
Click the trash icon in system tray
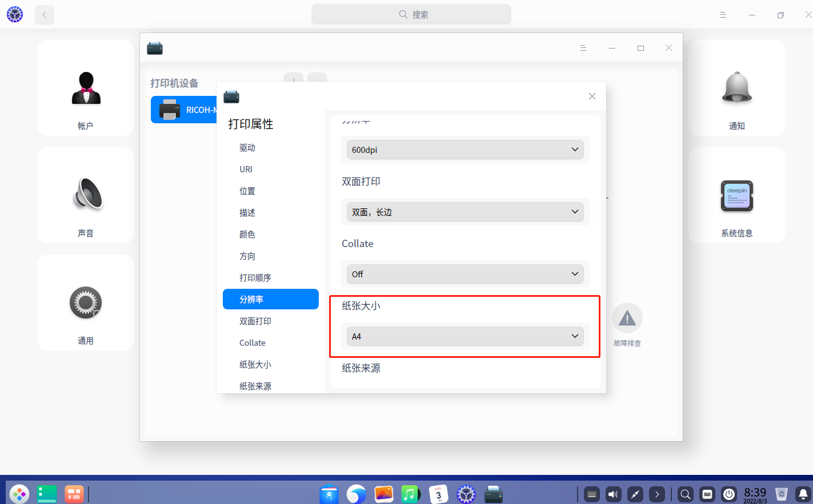point(780,494)
